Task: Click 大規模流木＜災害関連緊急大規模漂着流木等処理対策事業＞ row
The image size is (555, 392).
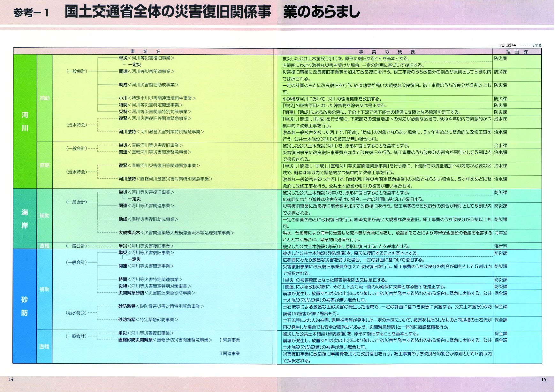Action: [x=176, y=233]
